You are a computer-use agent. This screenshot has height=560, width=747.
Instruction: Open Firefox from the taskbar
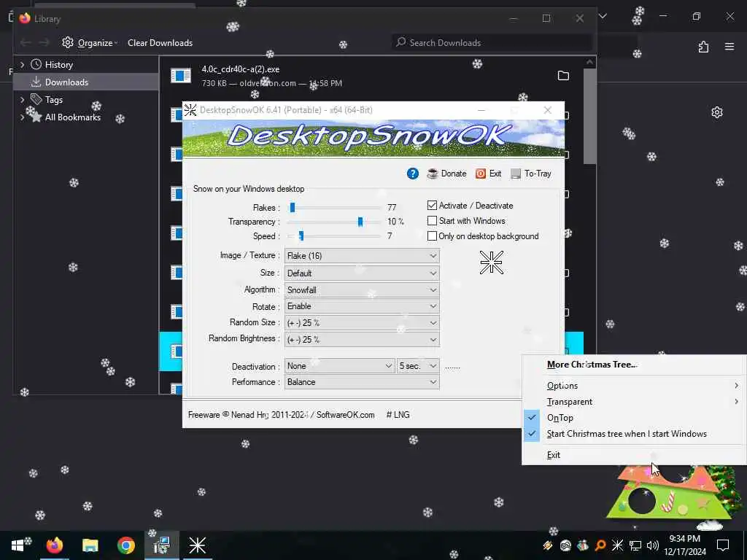coord(54,545)
